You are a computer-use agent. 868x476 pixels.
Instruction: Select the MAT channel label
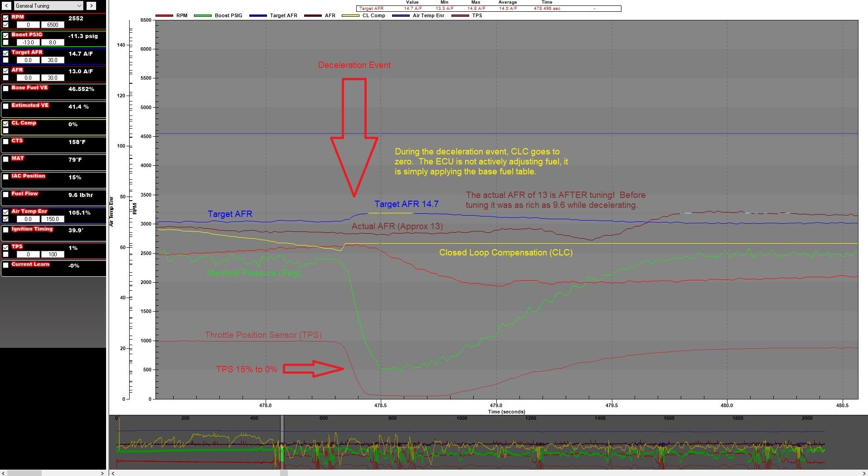click(18, 159)
